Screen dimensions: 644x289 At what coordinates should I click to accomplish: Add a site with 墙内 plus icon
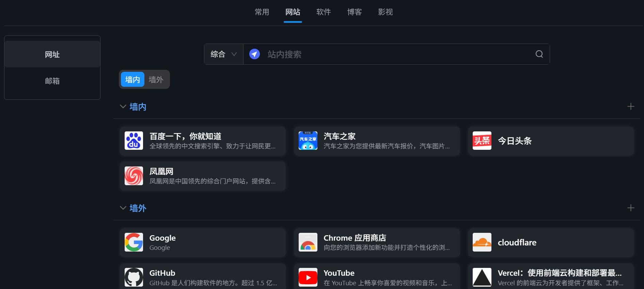[x=631, y=107]
